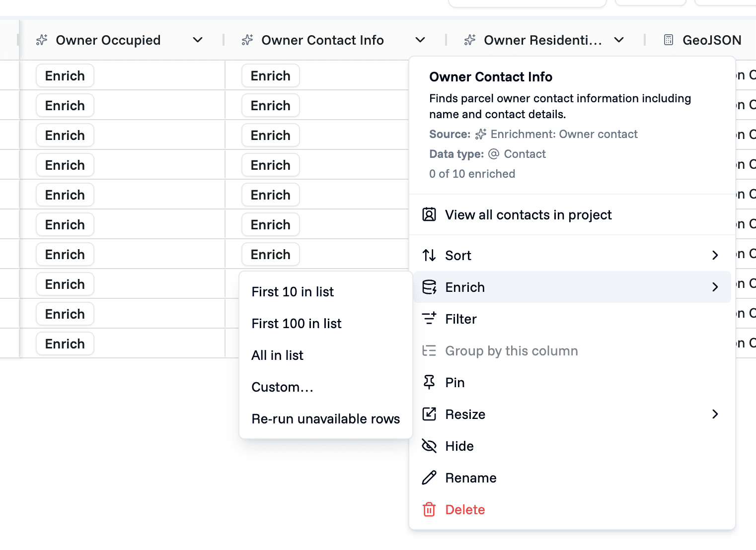Select Custom… enrich option
Image resolution: width=756 pixels, height=550 pixels.
(326, 387)
